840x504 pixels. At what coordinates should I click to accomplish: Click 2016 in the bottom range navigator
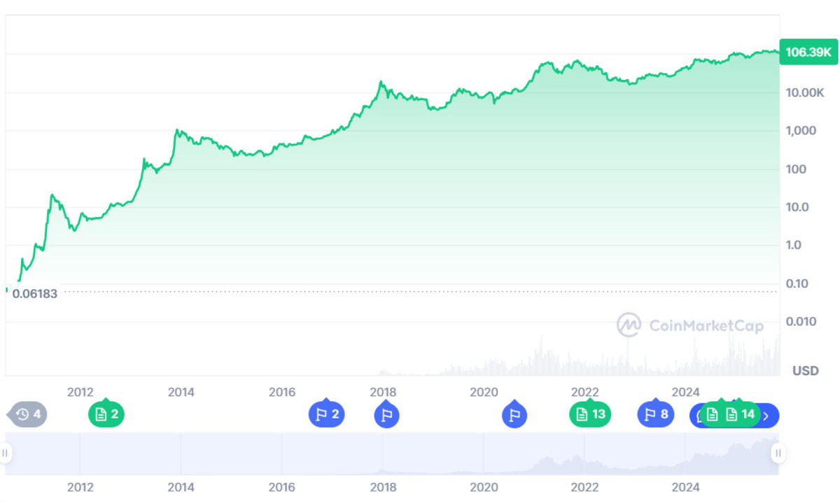[x=282, y=487]
